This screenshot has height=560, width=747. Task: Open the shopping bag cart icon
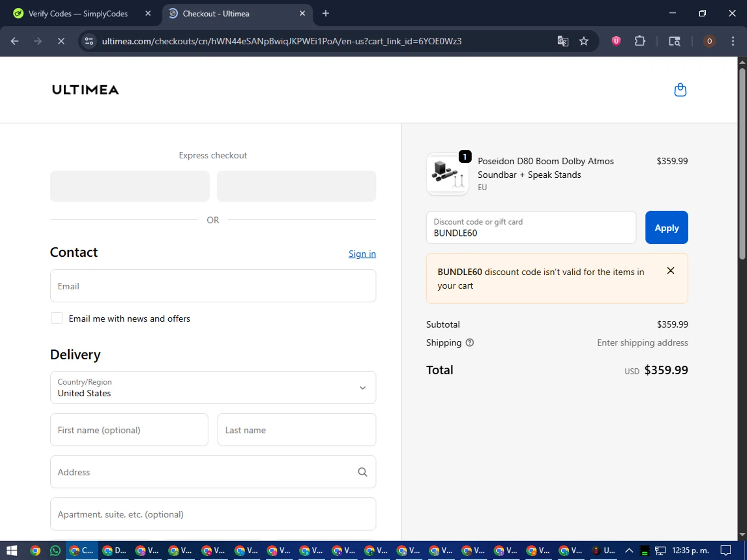click(680, 90)
